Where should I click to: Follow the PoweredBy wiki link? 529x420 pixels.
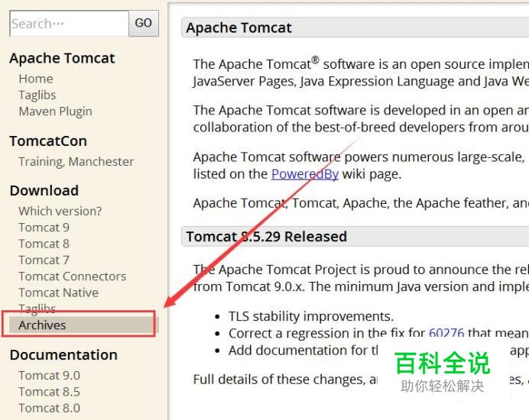coord(305,174)
